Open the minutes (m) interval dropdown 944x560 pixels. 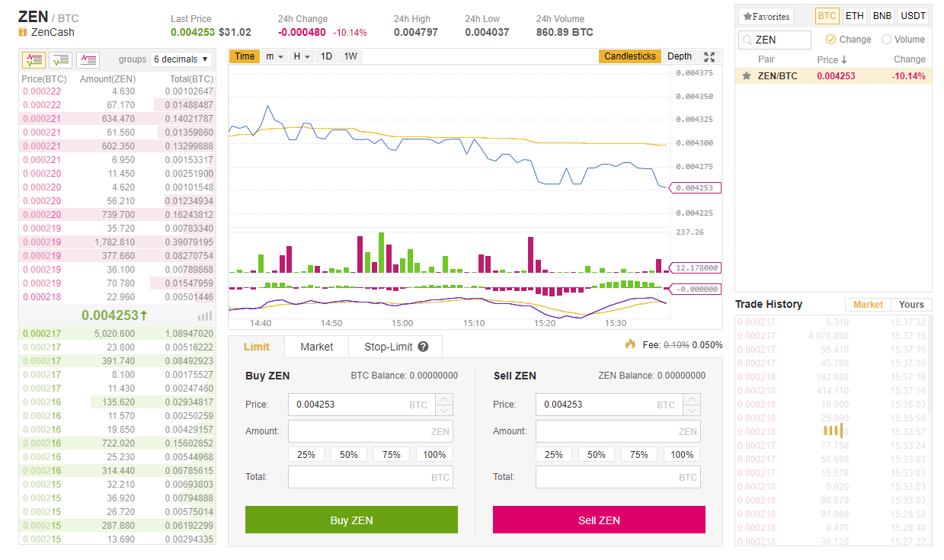pyautogui.click(x=274, y=56)
